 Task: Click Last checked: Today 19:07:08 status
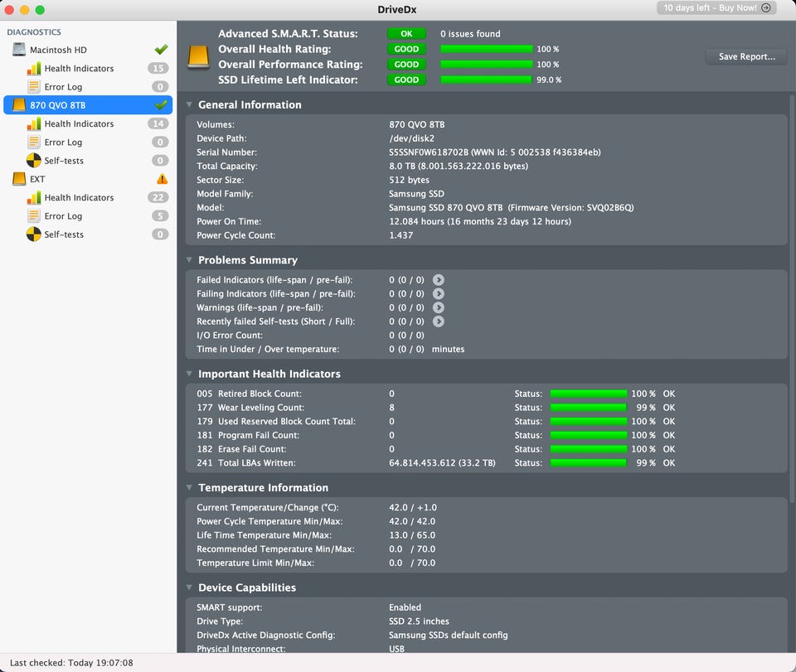click(71, 663)
